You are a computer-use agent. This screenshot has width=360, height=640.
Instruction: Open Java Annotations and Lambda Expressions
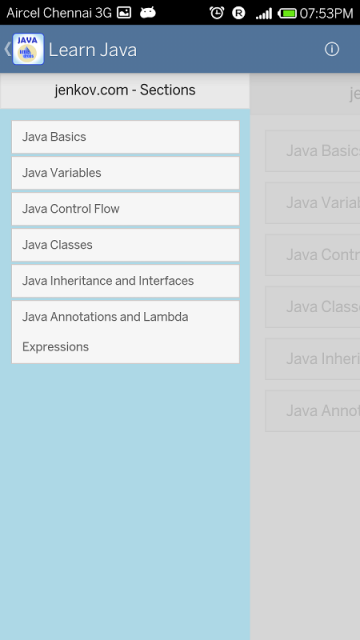[x=125, y=332]
